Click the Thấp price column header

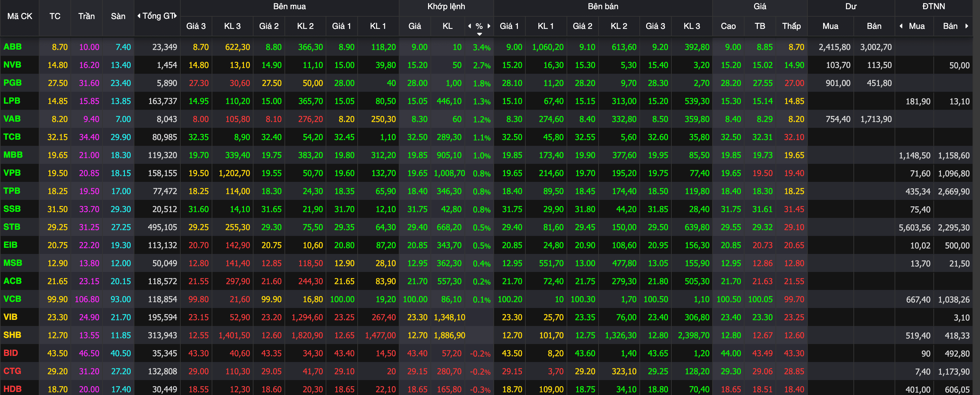tap(791, 26)
